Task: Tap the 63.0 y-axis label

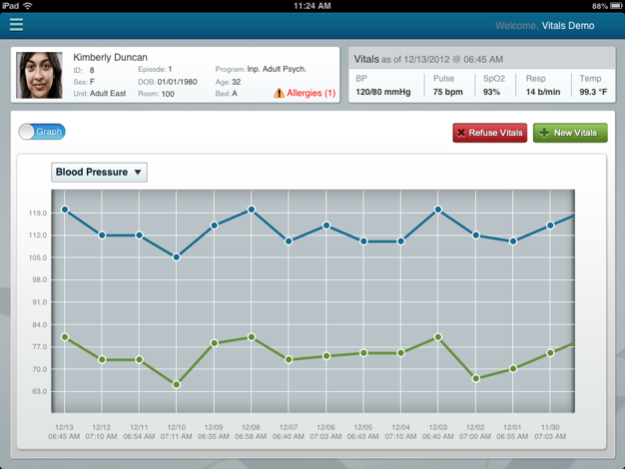Action: (x=39, y=392)
